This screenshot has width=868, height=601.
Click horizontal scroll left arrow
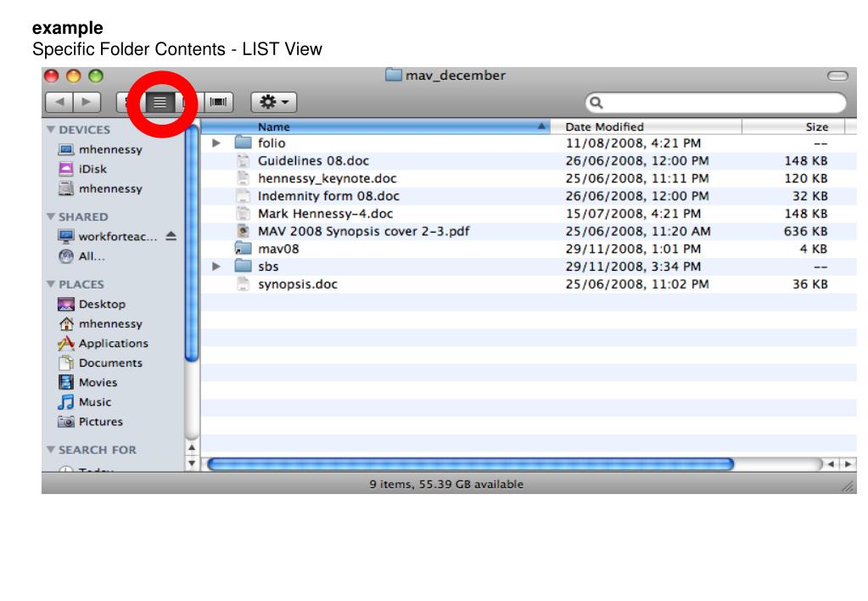point(831,464)
